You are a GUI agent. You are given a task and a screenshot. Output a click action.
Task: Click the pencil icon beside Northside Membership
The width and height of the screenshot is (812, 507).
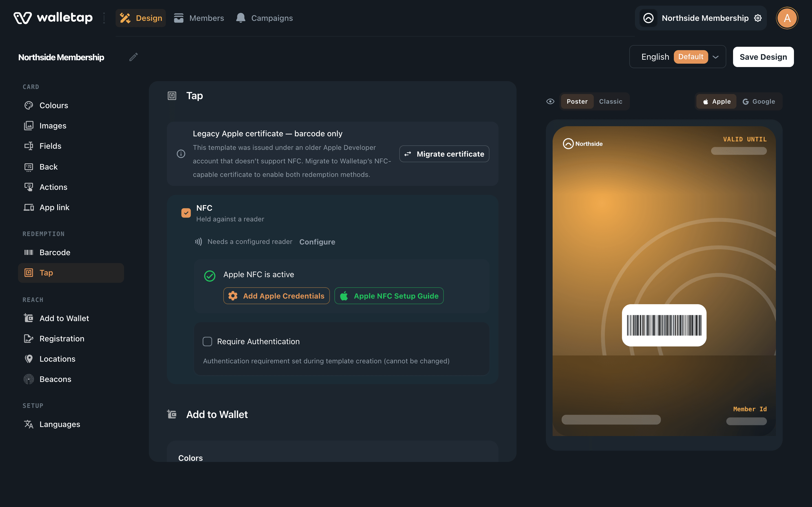click(x=134, y=57)
